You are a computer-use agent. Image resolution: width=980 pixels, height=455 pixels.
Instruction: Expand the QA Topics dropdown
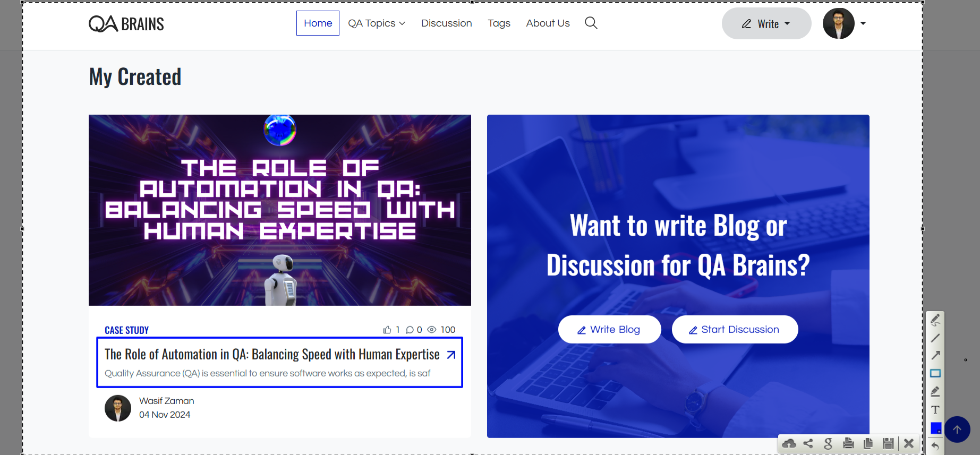click(377, 23)
